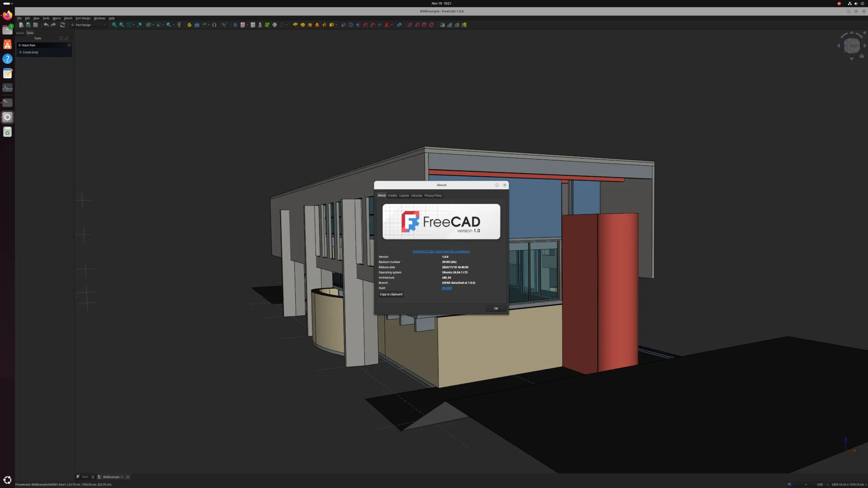This screenshot has width=868, height=488.
Task: Switch to the BIMExample : 1 document tab
Action: [113, 477]
